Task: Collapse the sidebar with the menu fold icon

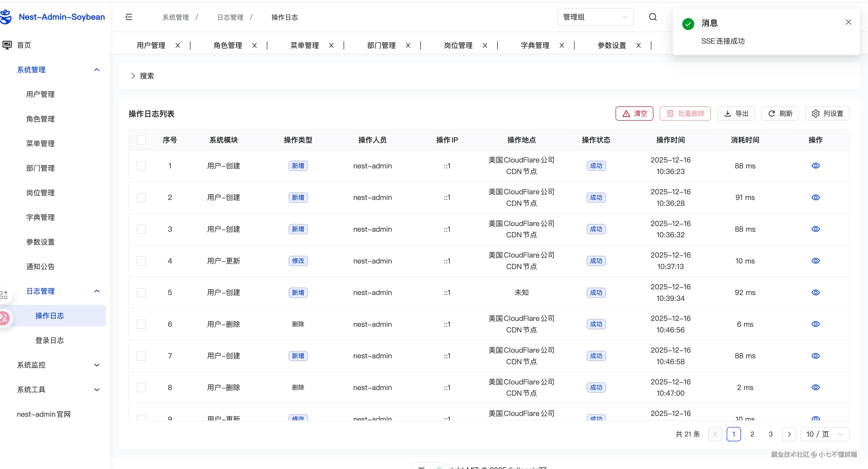Action: (x=129, y=17)
